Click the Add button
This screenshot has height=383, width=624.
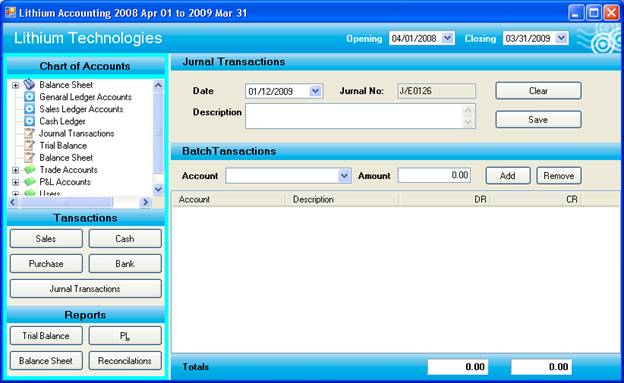(x=508, y=176)
